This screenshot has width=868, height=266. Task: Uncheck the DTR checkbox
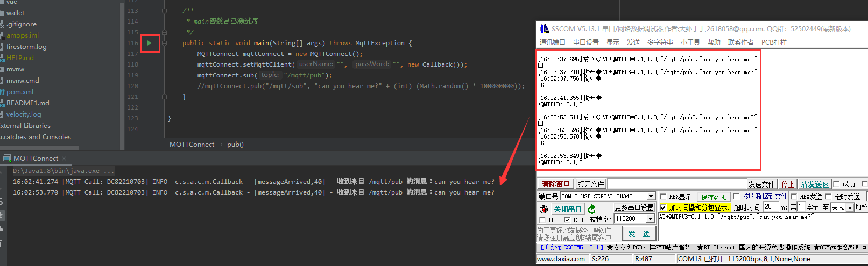coord(567,220)
